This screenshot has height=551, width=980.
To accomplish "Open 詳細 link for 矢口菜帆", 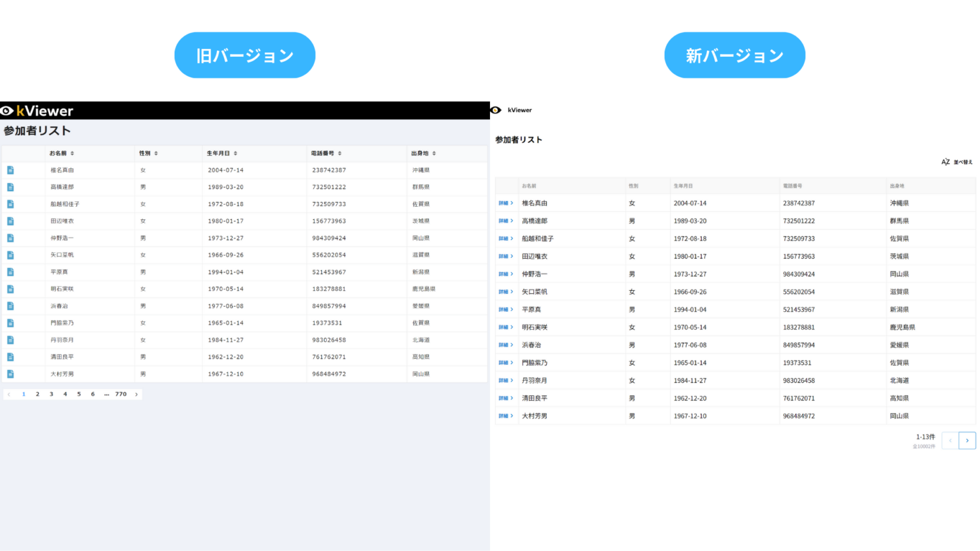I will [506, 292].
